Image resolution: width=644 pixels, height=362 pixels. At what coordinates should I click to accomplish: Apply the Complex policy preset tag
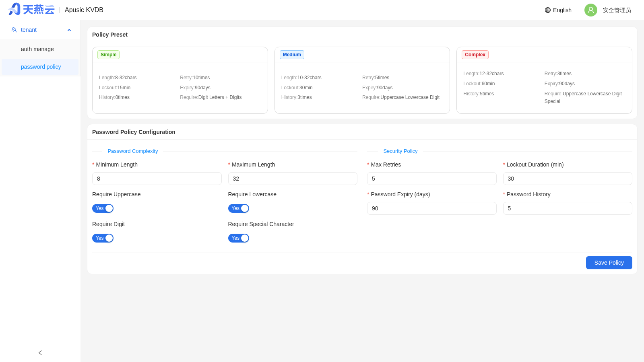click(475, 55)
